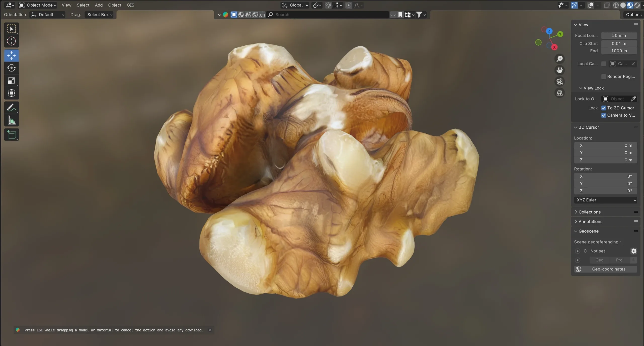
Task: Uncheck the To 3D Cursor lock option
Action: (x=603, y=108)
